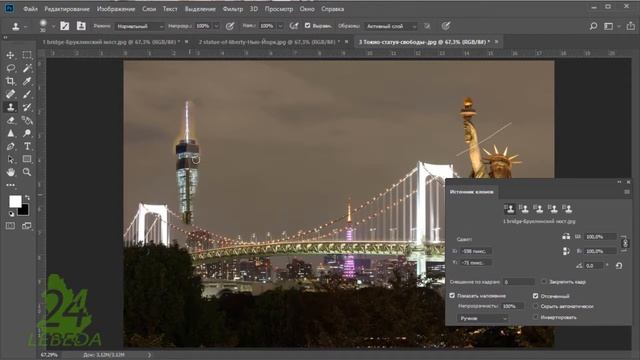Toggle the Выравн. aligned checkbox
This screenshot has height=360, width=640.
pyautogui.click(x=307, y=26)
